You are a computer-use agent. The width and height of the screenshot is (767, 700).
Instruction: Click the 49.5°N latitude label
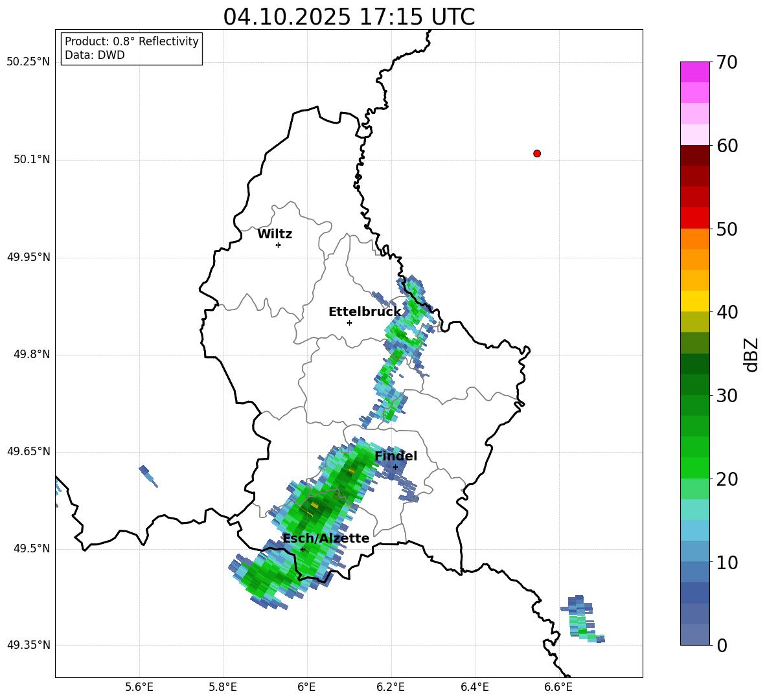tap(32, 548)
